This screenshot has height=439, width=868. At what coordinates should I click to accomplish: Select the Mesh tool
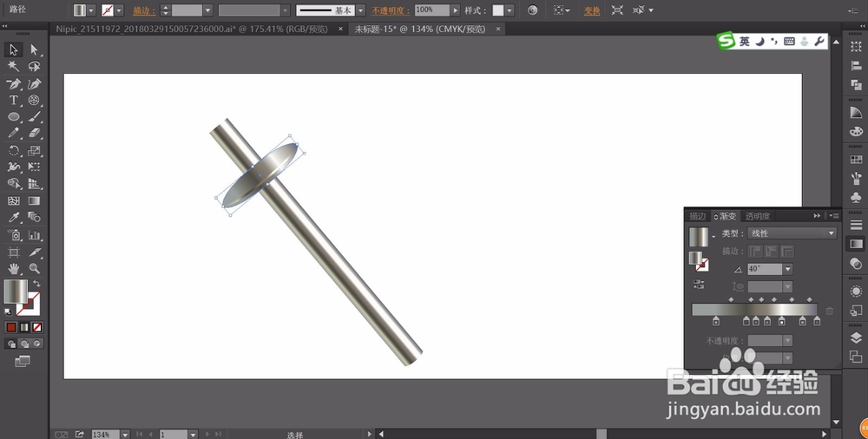pyautogui.click(x=13, y=201)
